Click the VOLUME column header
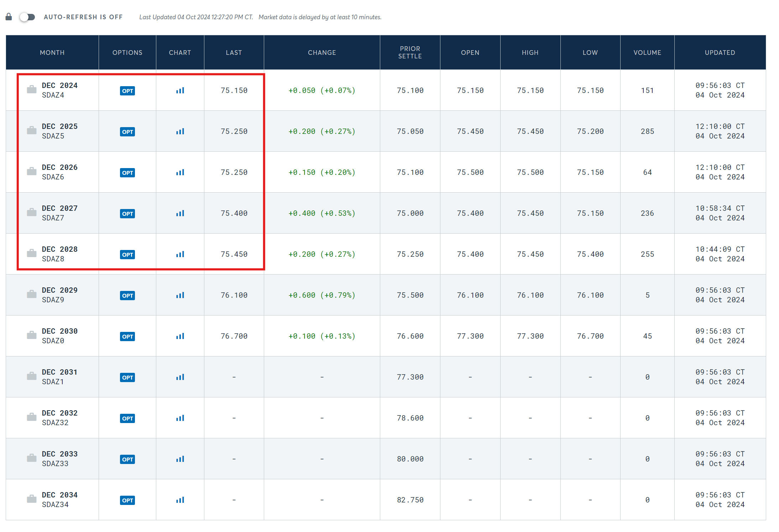Viewport: 779px width, 532px height. 647,53
